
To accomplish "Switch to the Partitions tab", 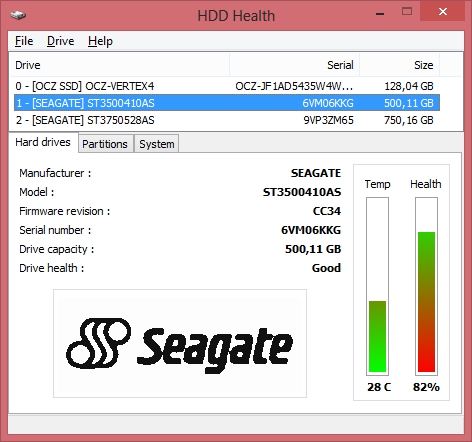I will (x=105, y=144).
